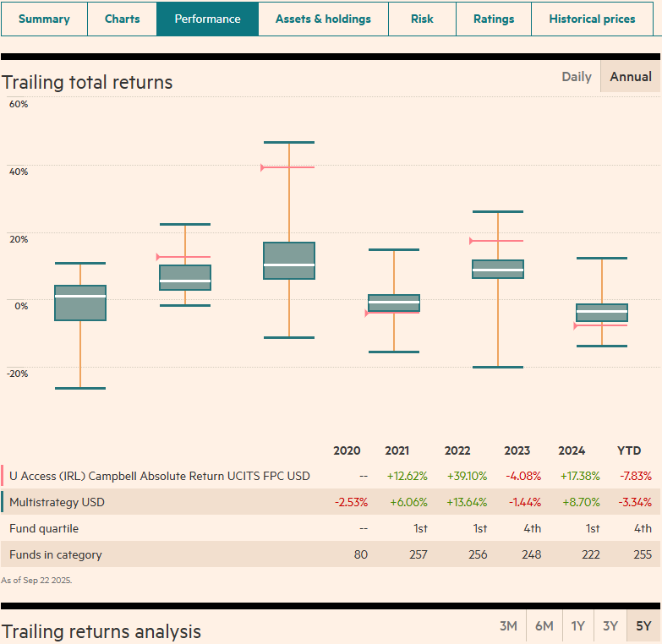This screenshot has width=662, height=644.
Task: Open the Summary tab
Action: (x=44, y=19)
